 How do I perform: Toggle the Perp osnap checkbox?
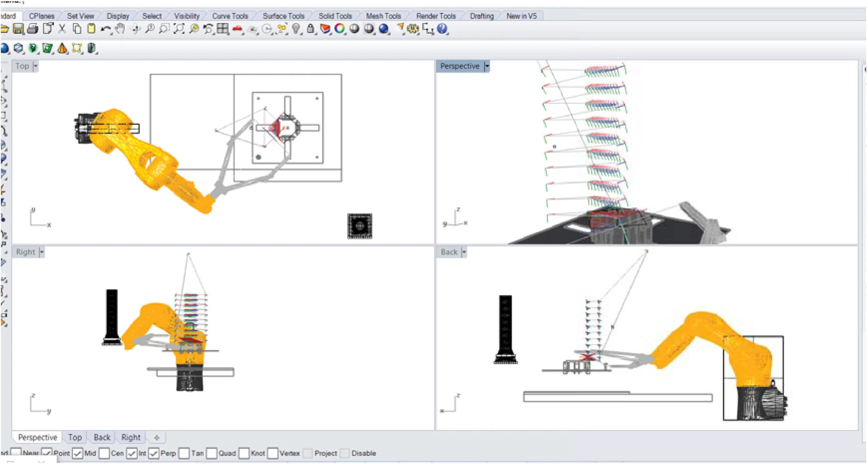[x=154, y=454]
